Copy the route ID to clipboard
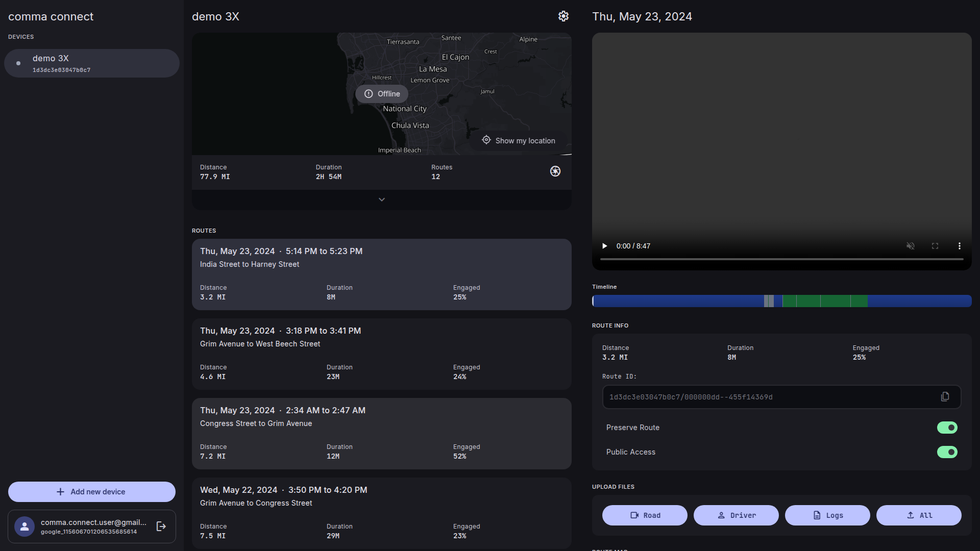This screenshot has height=551, width=980. pyautogui.click(x=945, y=397)
